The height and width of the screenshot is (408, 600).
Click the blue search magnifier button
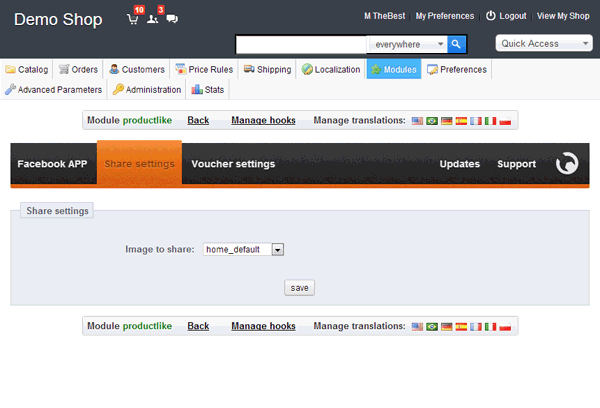456,44
